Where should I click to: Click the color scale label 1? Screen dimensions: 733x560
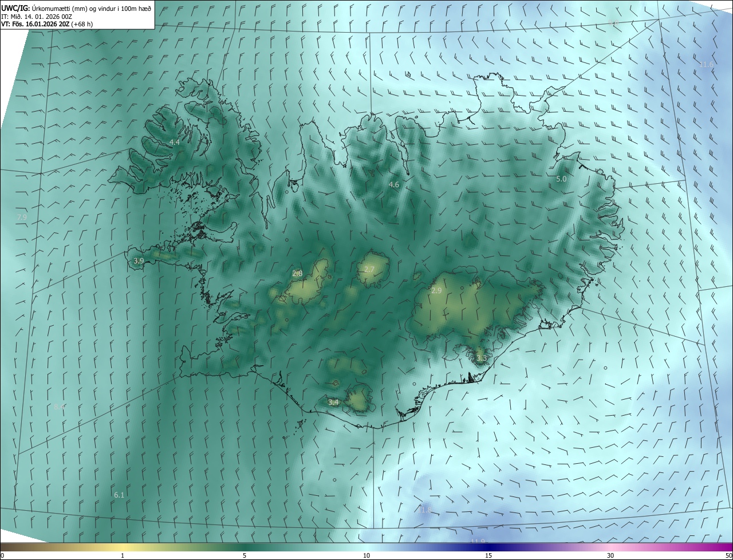point(123,555)
